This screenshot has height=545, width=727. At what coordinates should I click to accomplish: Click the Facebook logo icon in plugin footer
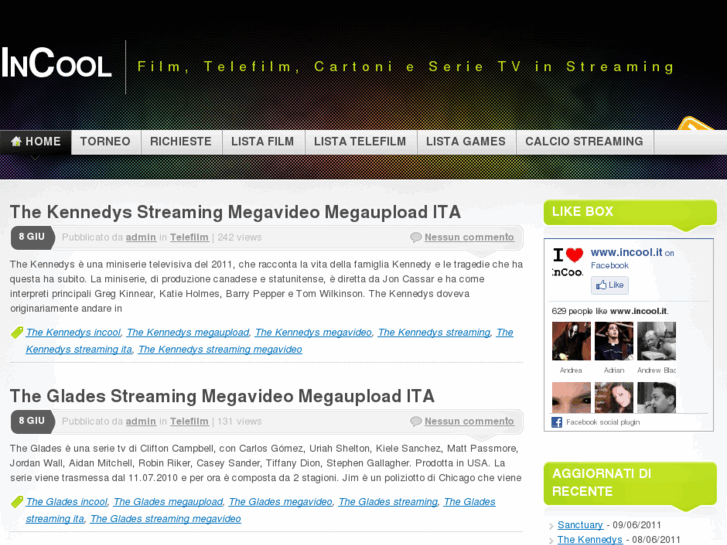pos(556,422)
